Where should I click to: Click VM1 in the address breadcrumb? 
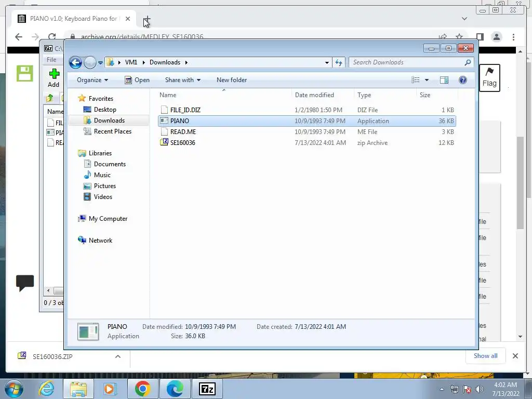[131, 62]
